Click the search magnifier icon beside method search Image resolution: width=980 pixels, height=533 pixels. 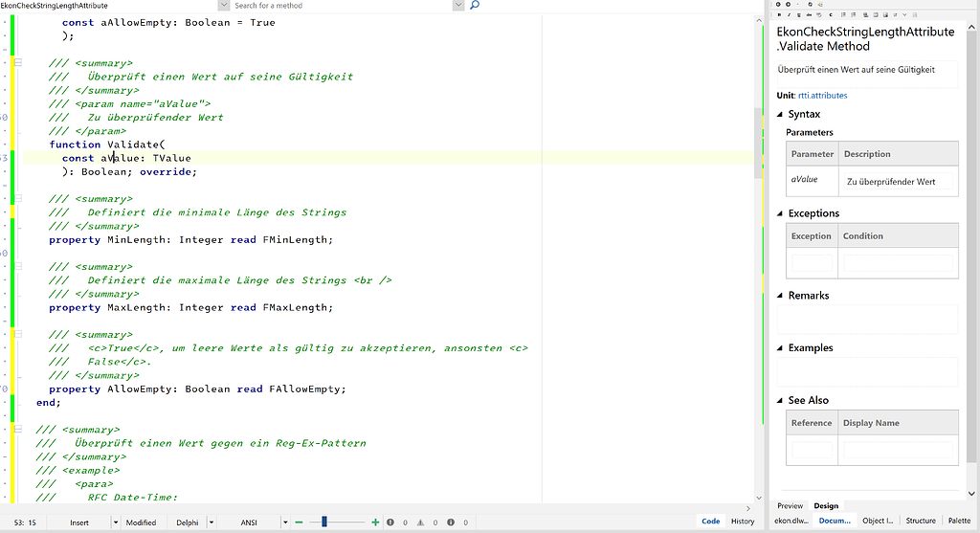point(475,6)
